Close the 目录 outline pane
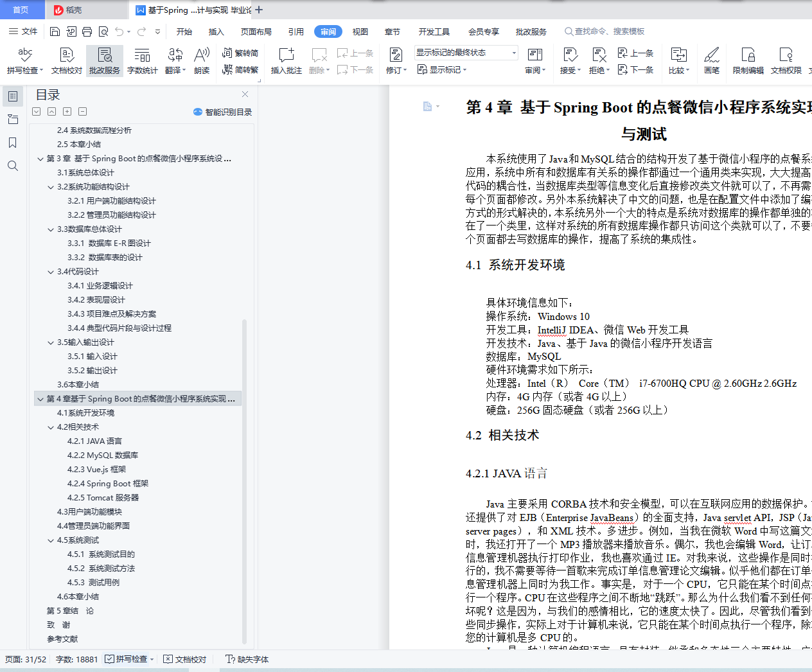Image resolution: width=812 pixels, height=672 pixels. (x=245, y=94)
